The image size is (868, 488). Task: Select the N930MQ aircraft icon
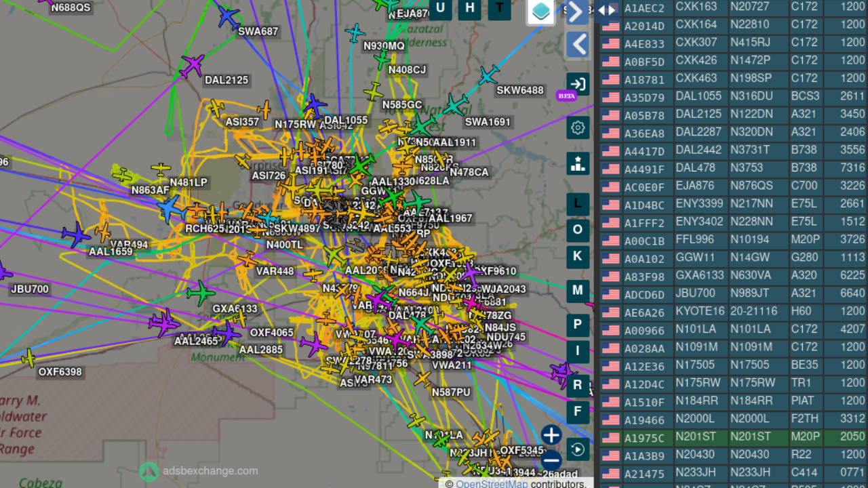coord(355,32)
